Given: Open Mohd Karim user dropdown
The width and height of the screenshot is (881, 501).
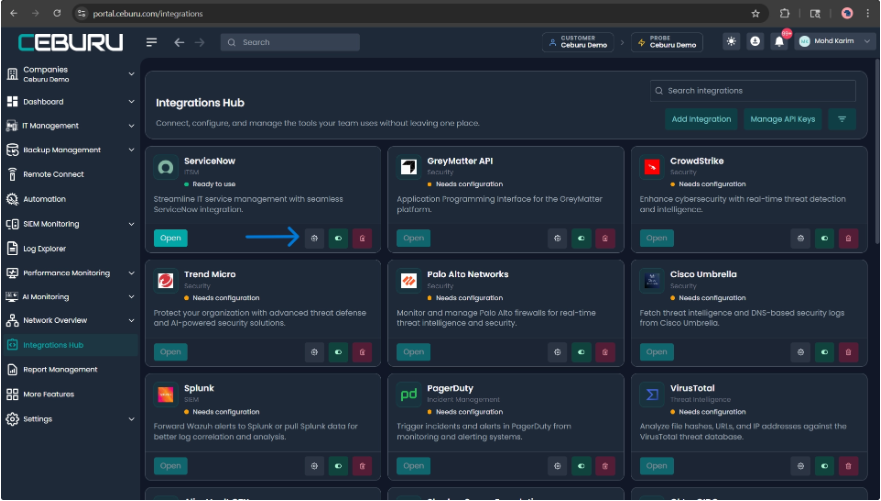Looking at the screenshot, I should tap(835, 42).
